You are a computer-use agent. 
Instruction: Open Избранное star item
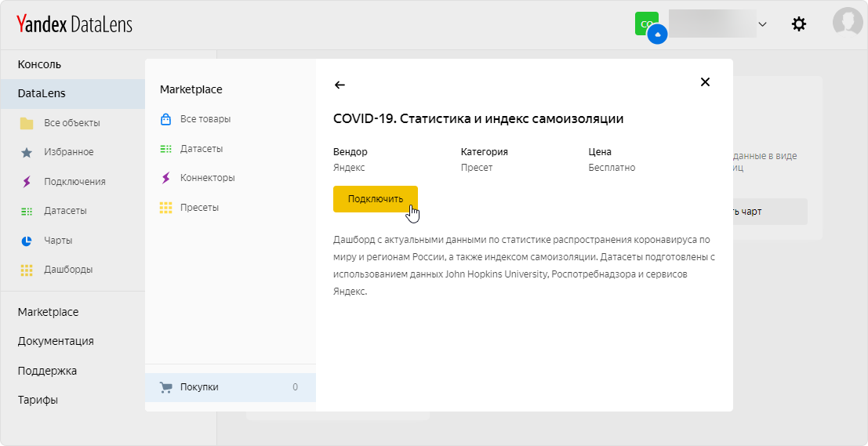point(68,152)
